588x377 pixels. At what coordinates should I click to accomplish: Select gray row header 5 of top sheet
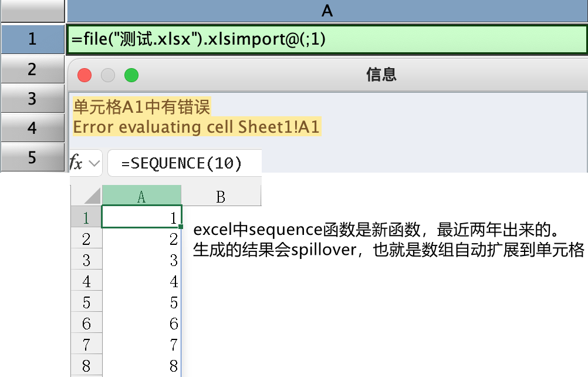pyautogui.click(x=32, y=157)
